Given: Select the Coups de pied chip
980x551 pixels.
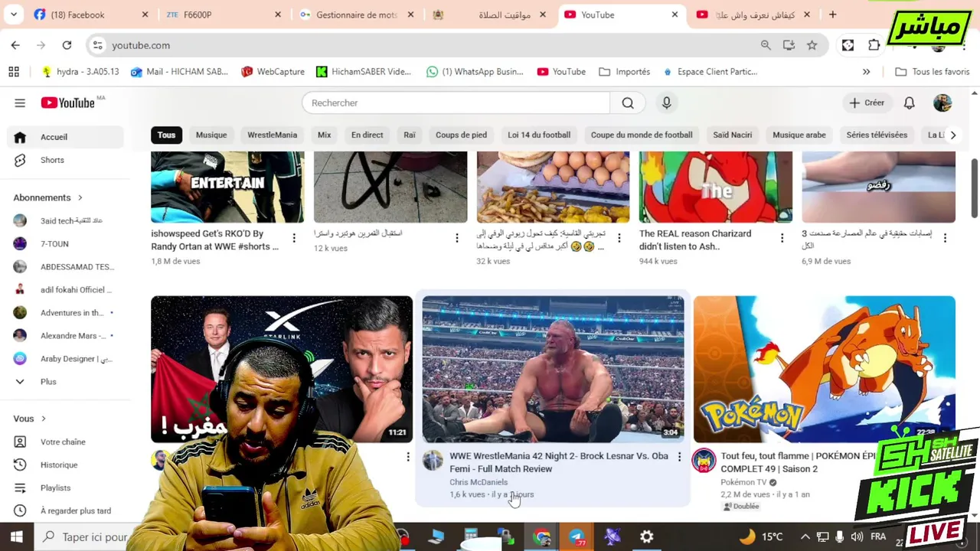Looking at the screenshot, I should click(461, 135).
